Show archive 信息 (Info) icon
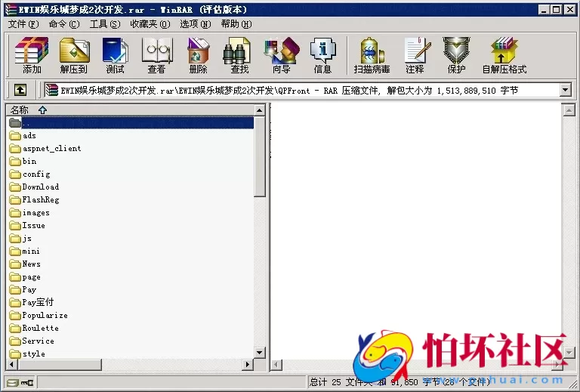 coord(322,55)
